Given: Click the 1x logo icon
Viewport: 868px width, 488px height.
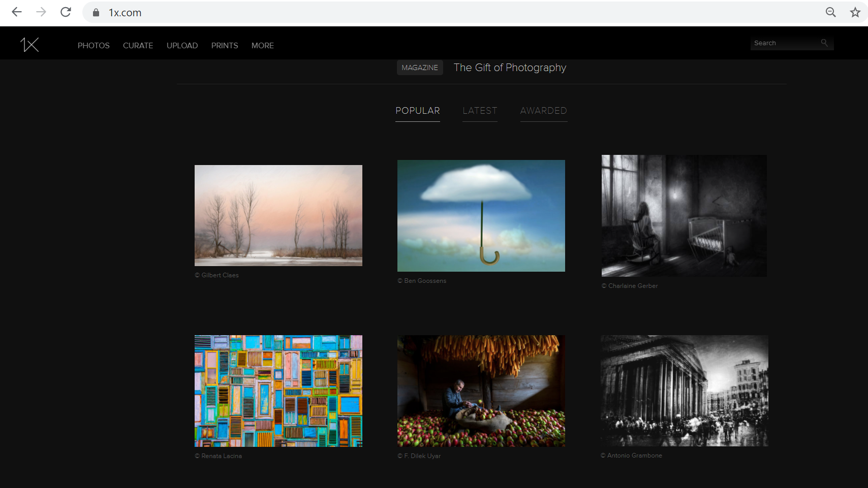Looking at the screenshot, I should pos(29,45).
